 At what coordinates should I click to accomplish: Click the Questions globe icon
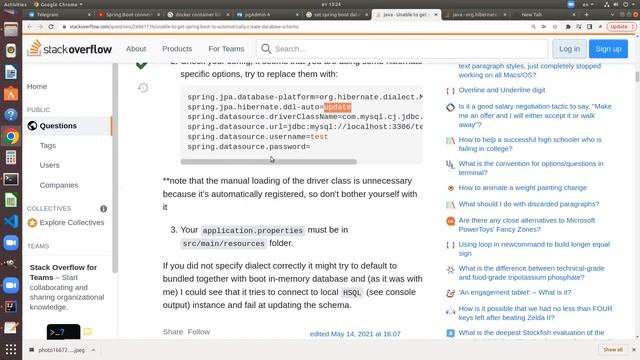[x=32, y=126]
